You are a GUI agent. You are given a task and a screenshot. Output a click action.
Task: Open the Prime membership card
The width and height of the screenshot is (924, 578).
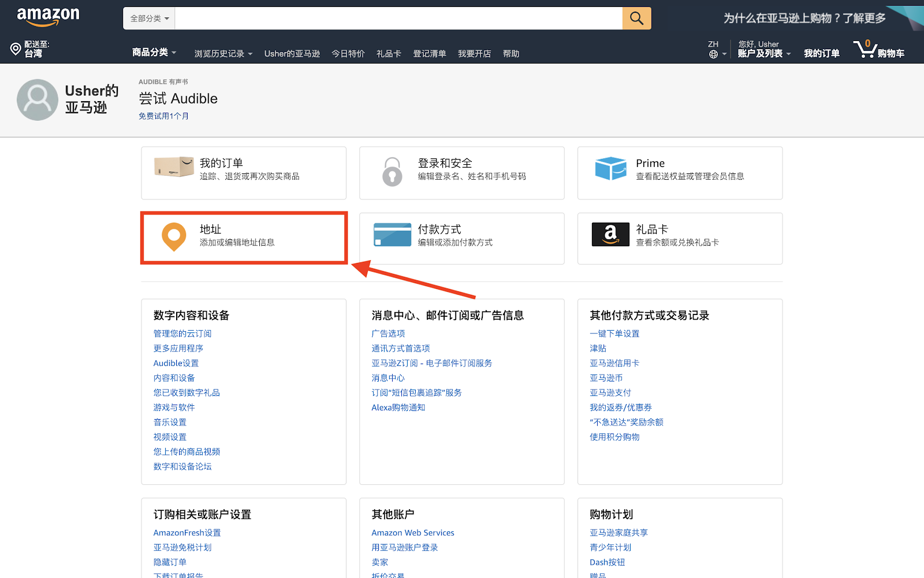coord(680,173)
